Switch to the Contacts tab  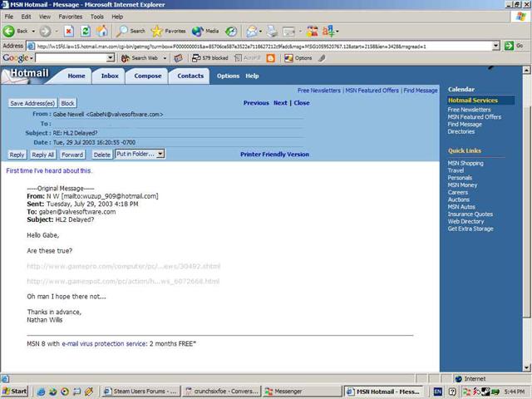coord(190,76)
